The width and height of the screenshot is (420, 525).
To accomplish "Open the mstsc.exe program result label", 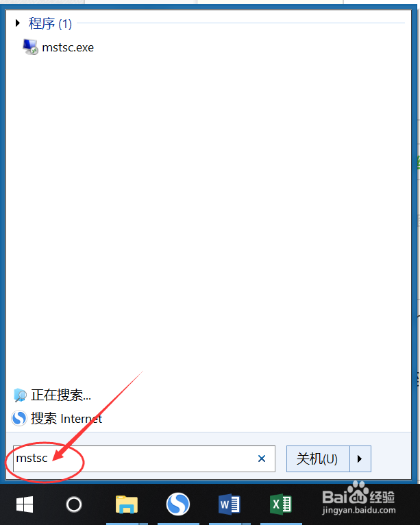I will point(68,47).
